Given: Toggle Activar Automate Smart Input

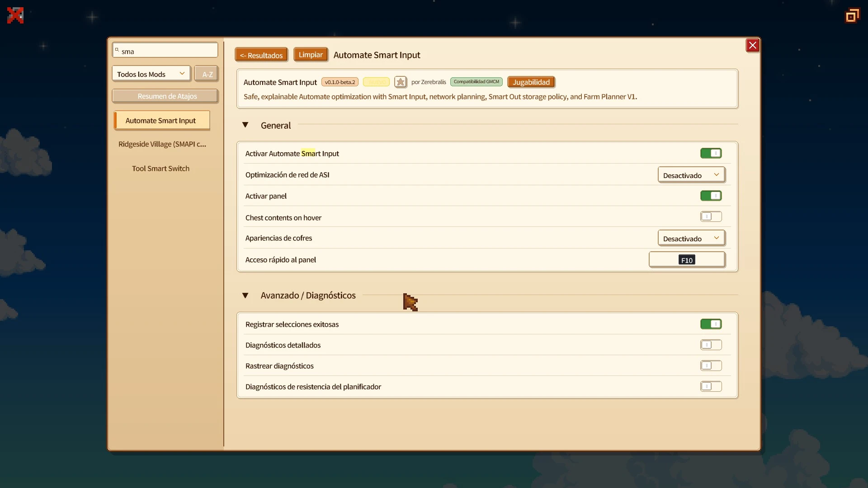Looking at the screenshot, I should pos(711,153).
